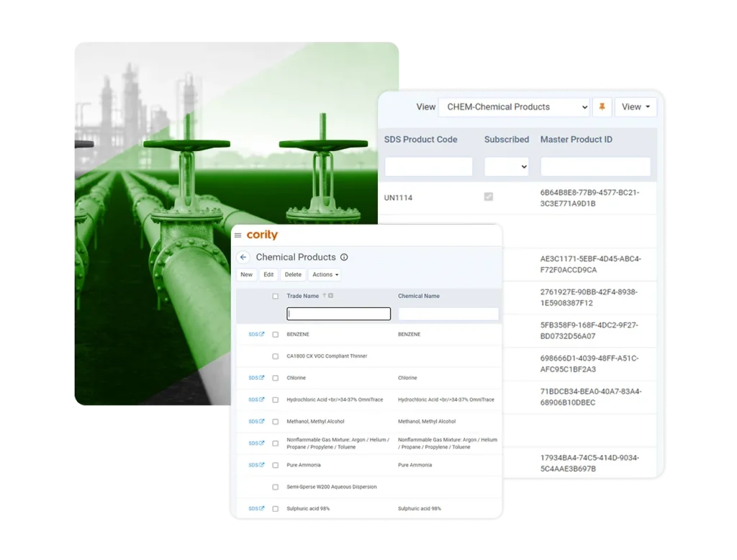Viewport: 737px width, 560px height.
Task: Click the filter icon on Trade Name header
Action: click(331, 294)
